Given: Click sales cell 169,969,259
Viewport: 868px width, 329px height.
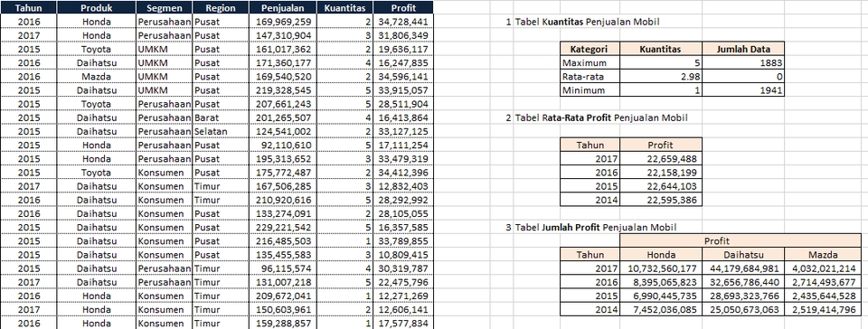Looking at the screenshot, I should pyautogui.click(x=283, y=22).
